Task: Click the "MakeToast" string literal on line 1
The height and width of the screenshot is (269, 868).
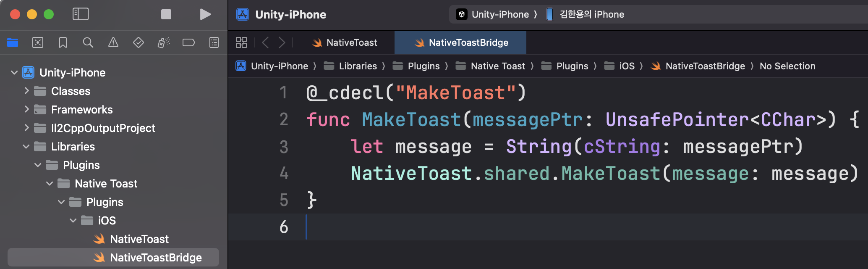Action: pos(455,93)
